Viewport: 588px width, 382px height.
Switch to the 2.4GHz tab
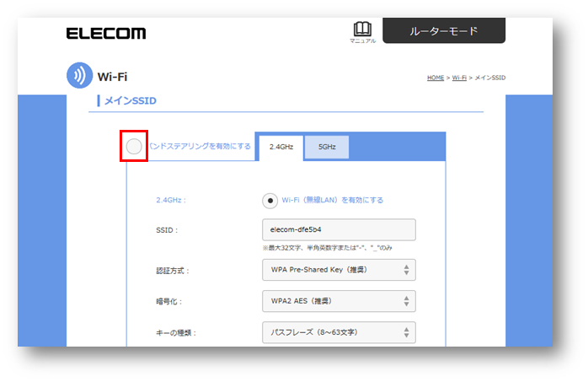[x=281, y=147]
